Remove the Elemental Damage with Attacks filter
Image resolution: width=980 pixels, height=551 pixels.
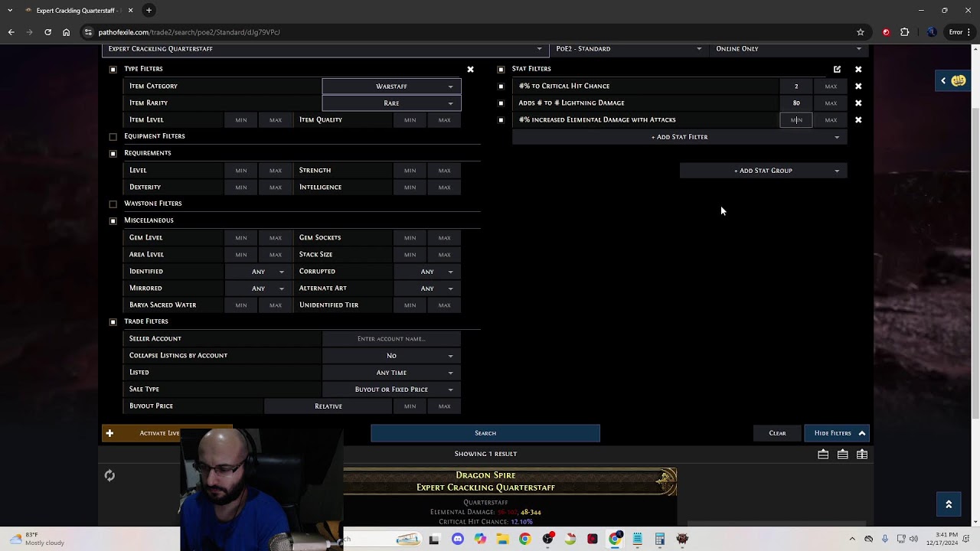click(x=858, y=119)
